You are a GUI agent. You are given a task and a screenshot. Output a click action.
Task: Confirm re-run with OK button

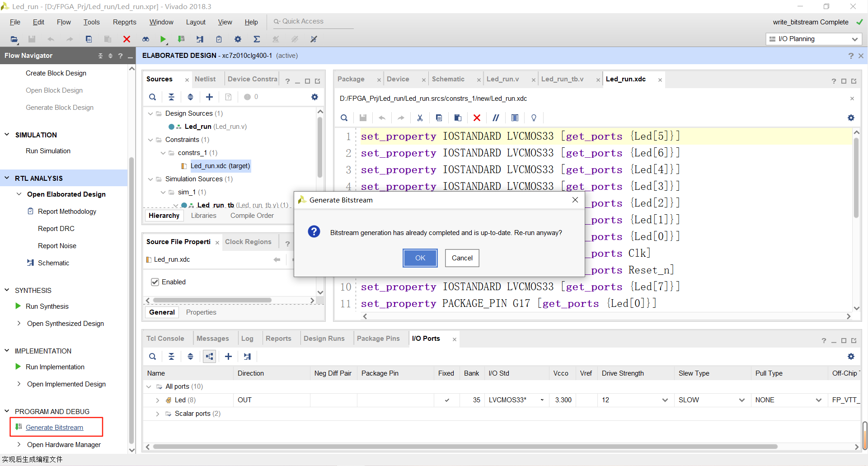[x=420, y=258]
